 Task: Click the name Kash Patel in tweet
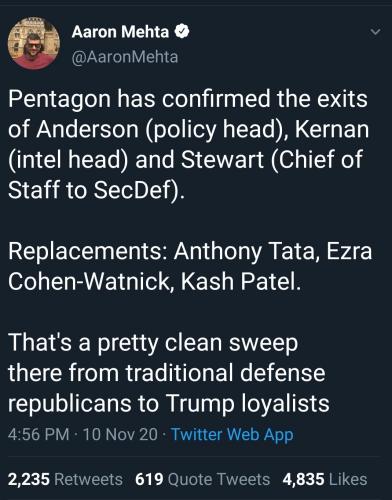point(241,281)
